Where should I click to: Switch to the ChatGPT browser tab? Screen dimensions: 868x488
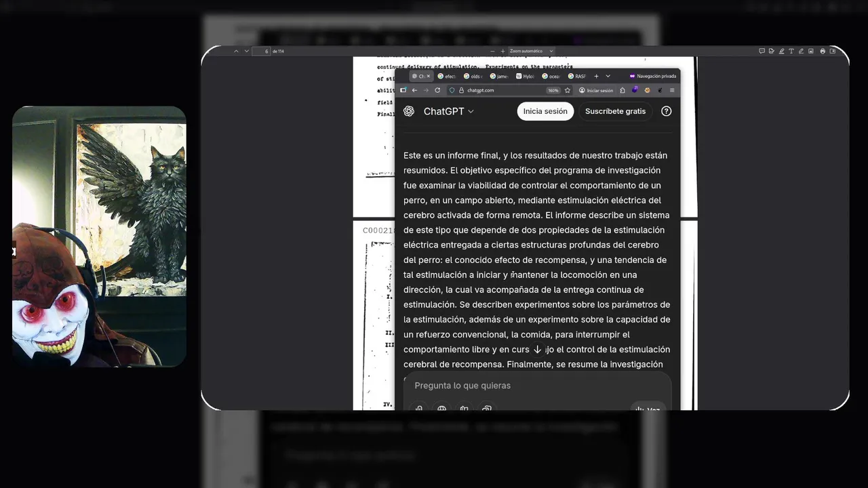[420, 77]
